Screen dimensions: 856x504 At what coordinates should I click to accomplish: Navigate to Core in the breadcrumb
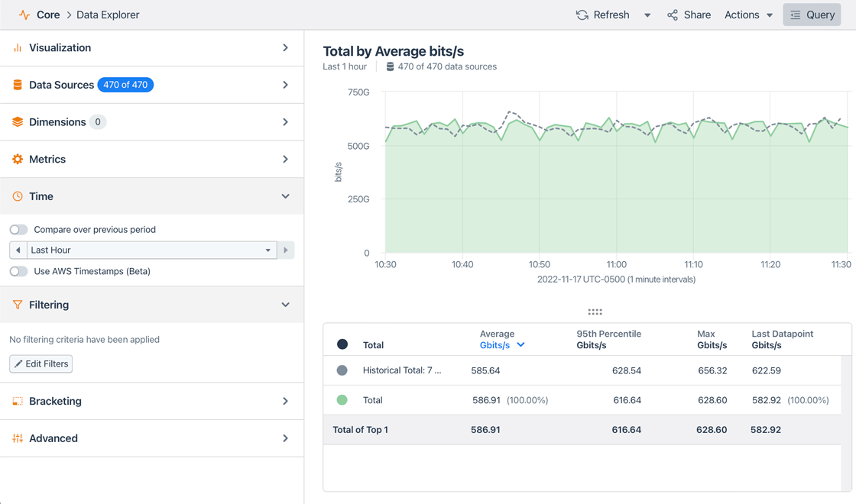pyautogui.click(x=48, y=14)
